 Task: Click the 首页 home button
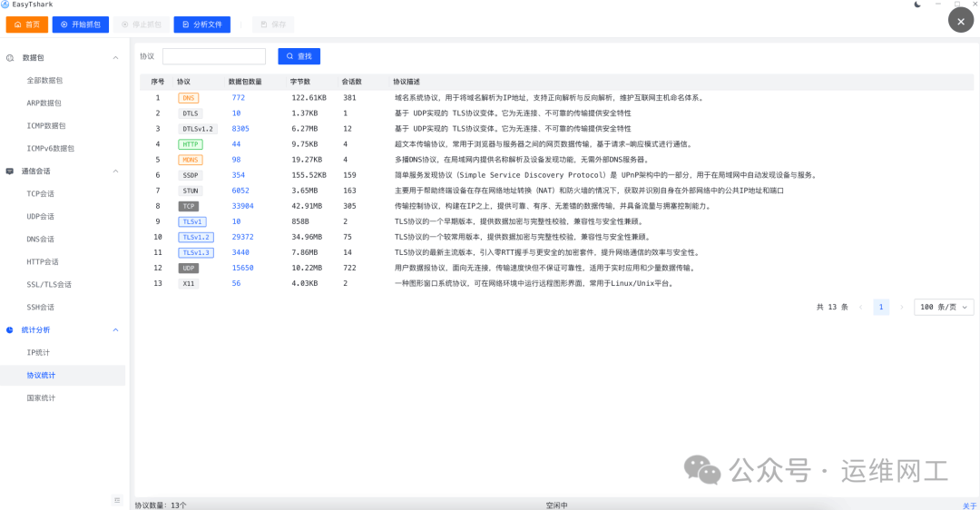[26, 25]
